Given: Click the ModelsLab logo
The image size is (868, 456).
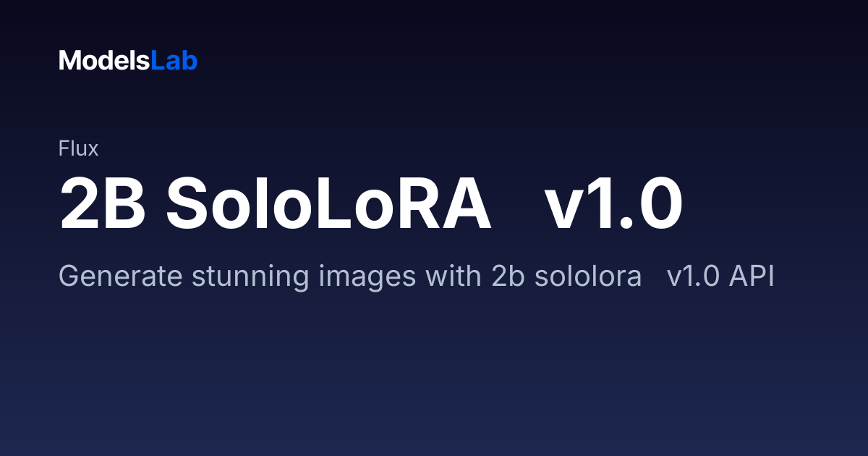Looking at the screenshot, I should coord(128,61).
